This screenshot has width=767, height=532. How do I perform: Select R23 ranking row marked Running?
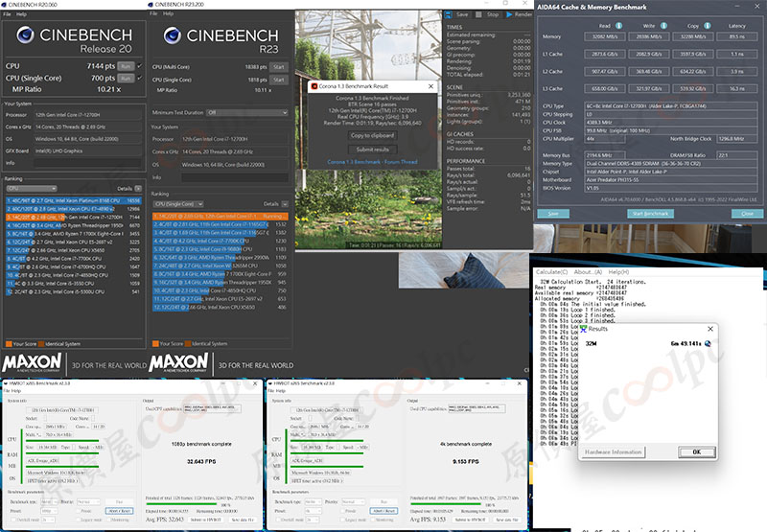tap(221, 216)
